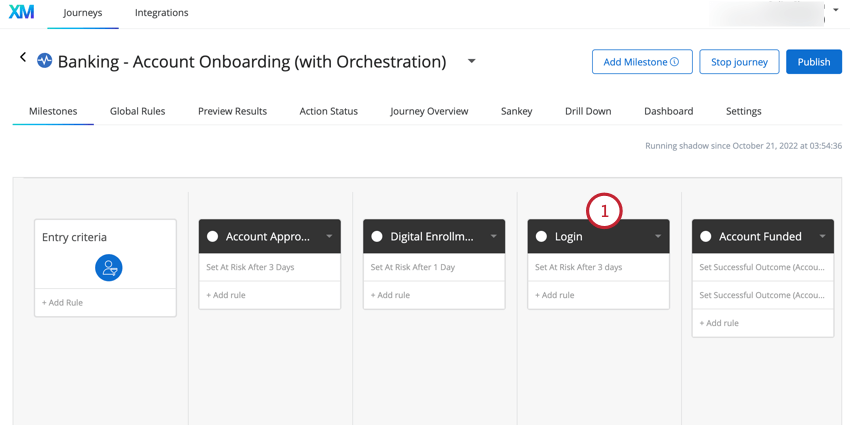Click the white circle on Login milestone
Screen dimensions: 850x425
(x=541, y=236)
